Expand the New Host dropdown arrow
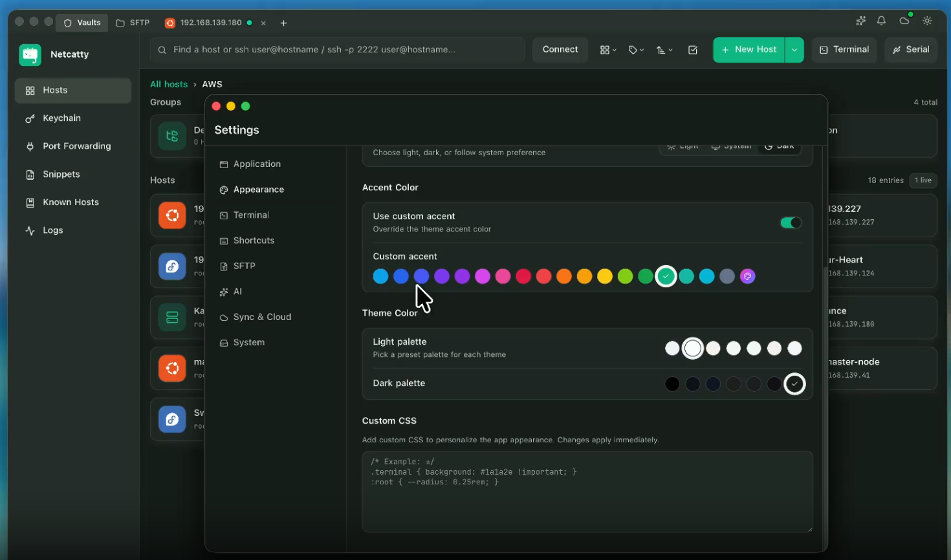 point(794,50)
